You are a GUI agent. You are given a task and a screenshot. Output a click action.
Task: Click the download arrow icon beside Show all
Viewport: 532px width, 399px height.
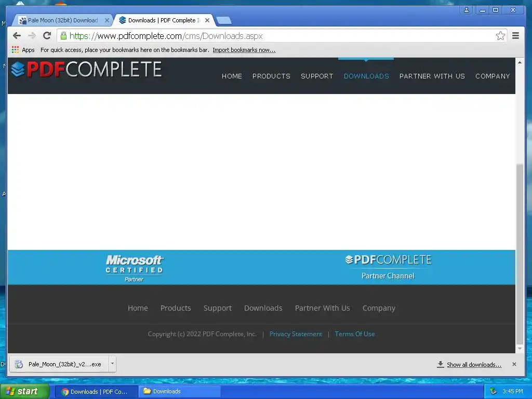tap(441, 364)
